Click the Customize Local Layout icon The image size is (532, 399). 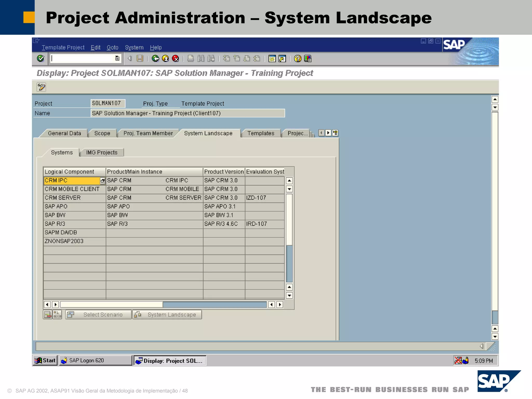[308, 59]
